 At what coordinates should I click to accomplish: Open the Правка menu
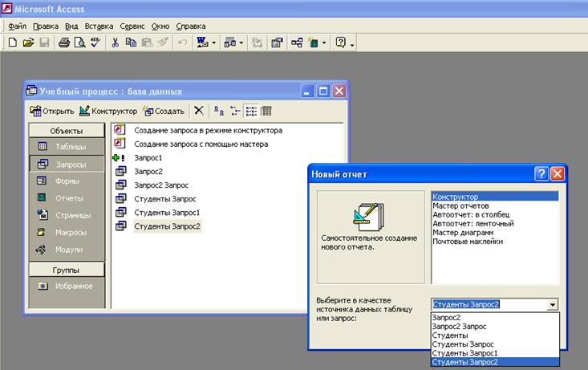coord(46,26)
